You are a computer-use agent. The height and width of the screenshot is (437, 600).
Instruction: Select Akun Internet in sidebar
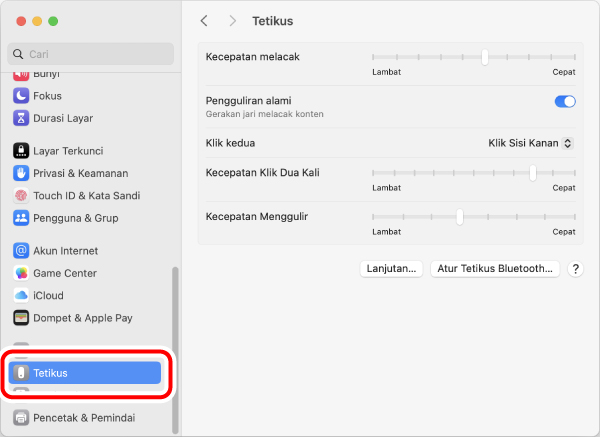click(x=65, y=251)
